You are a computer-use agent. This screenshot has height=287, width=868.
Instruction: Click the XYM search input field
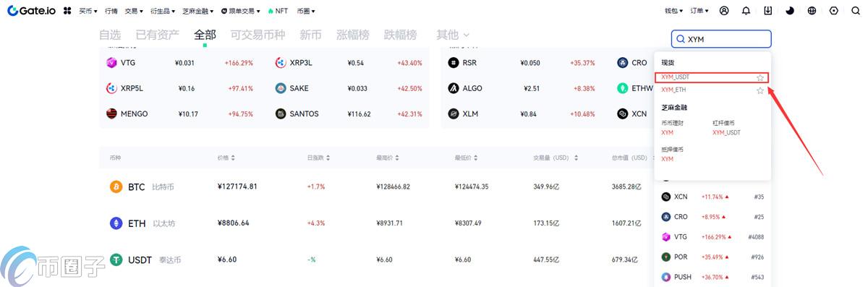[x=721, y=39]
